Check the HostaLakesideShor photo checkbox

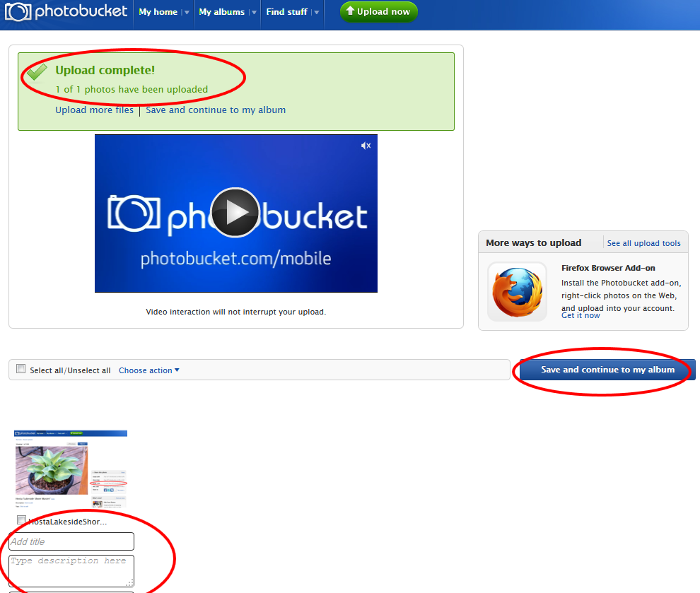click(21, 519)
